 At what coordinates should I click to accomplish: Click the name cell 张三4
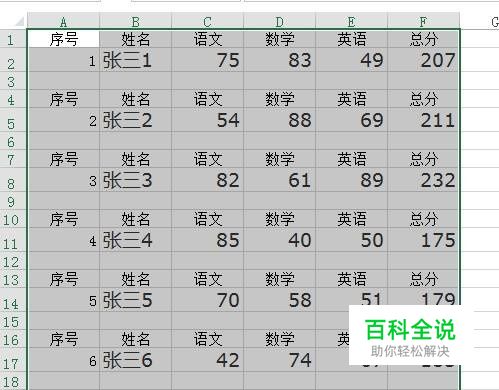coord(135,240)
